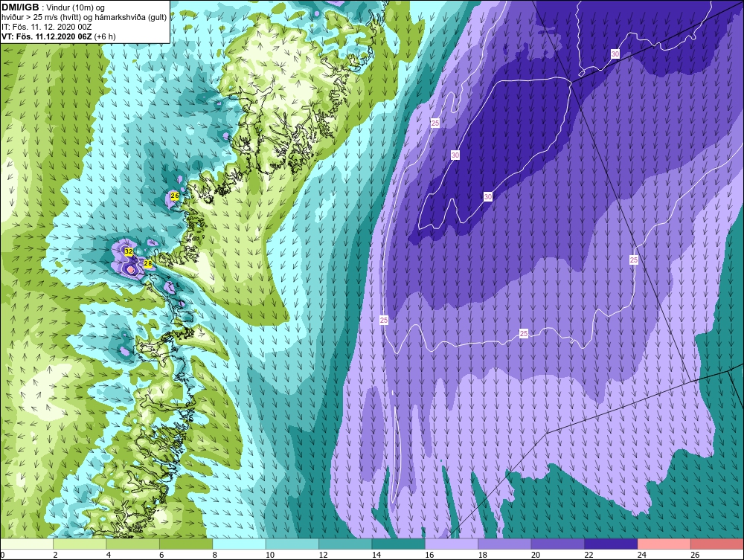744x560 pixels.
Task: Pick the 2–4 m/s light green legend swatch
Action: click(x=80, y=544)
